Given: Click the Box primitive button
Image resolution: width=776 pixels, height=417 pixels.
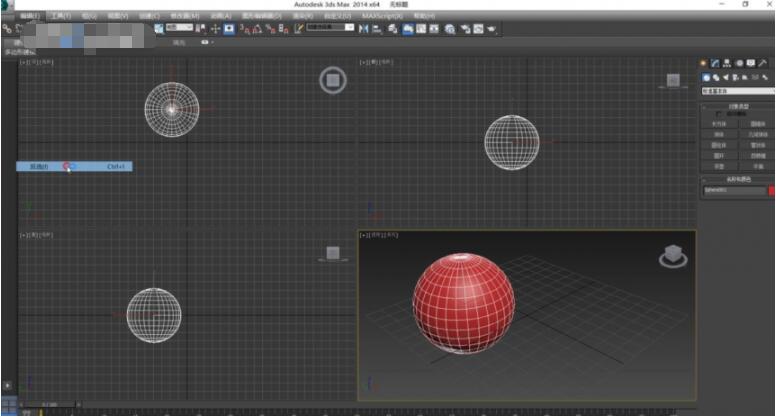Looking at the screenshot, I should tap(718, 124).
